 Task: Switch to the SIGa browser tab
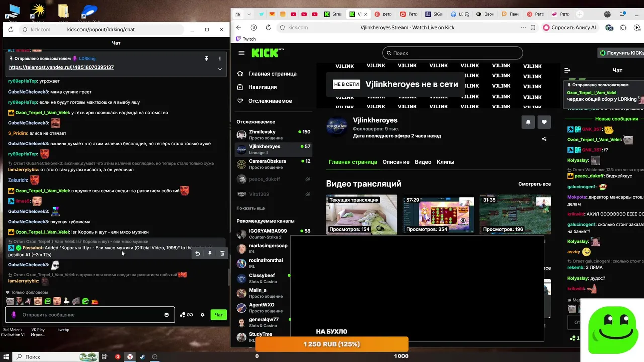pyautogui.click(x=434, y=14)
